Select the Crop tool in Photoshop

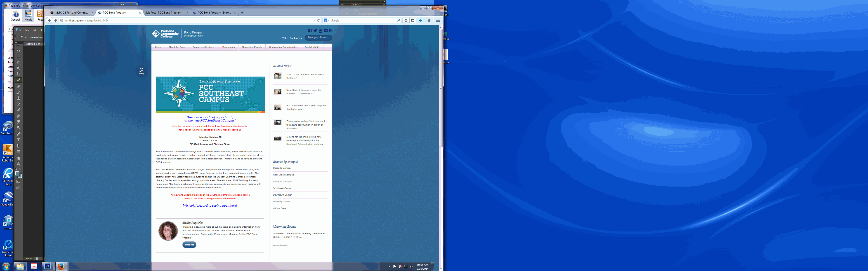coord(19,74)
